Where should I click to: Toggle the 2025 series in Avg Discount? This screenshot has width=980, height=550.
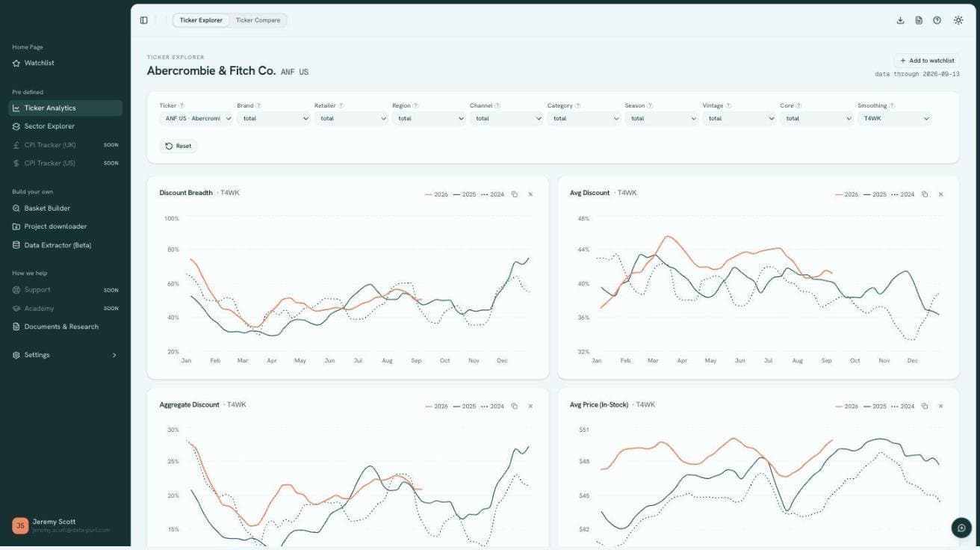click(x=875, y=194)
